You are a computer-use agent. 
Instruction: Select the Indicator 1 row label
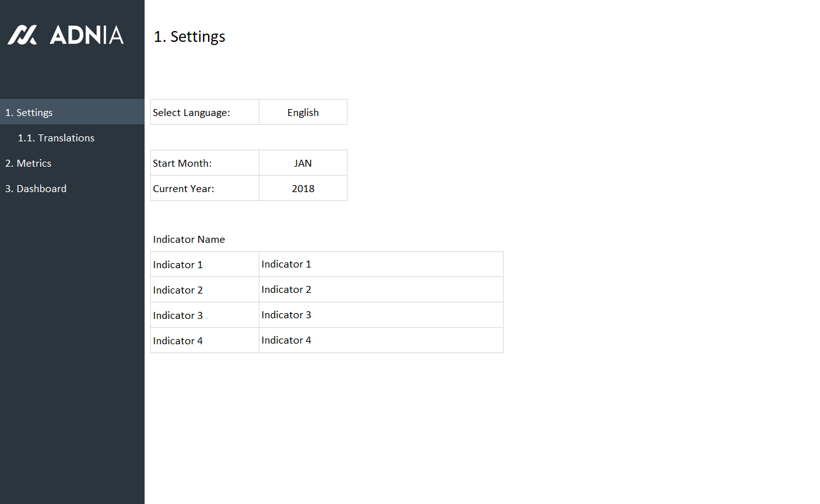point(204,264)
